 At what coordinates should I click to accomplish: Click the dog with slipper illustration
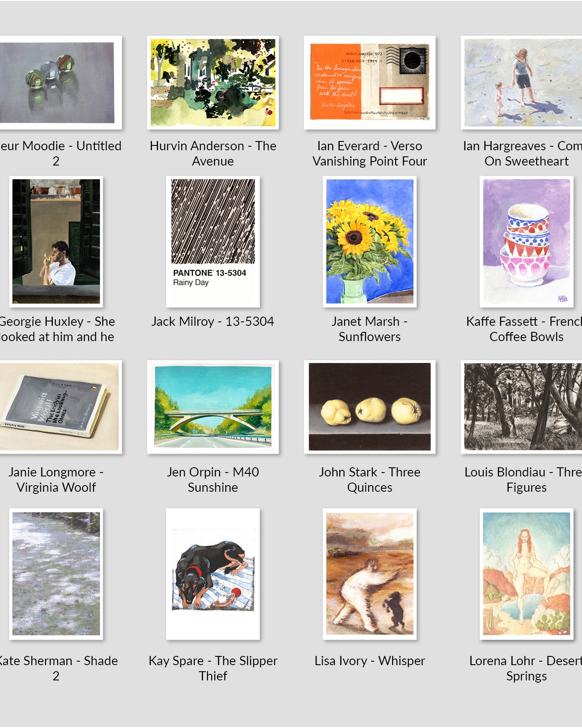click(213, 574)
